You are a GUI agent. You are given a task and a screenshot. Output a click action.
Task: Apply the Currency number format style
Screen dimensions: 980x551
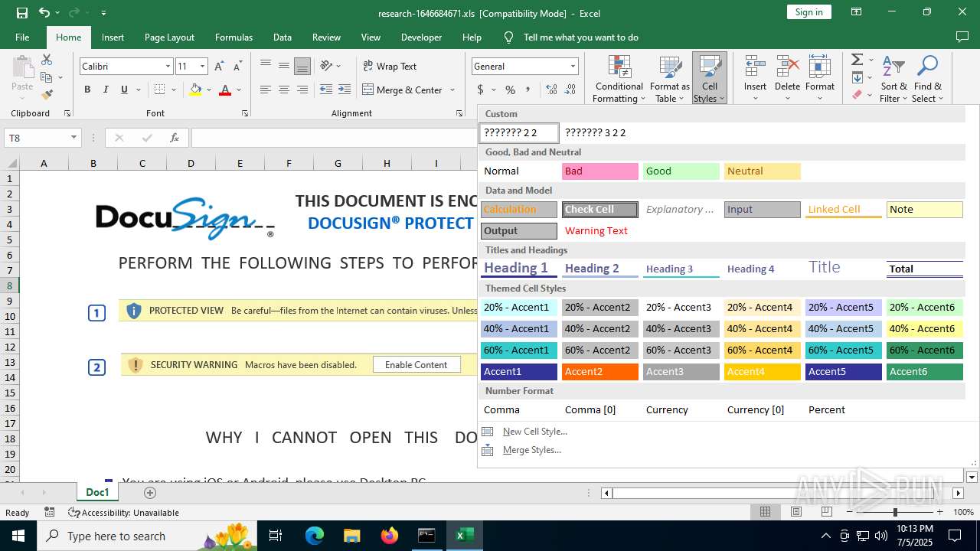click(681, 409)
